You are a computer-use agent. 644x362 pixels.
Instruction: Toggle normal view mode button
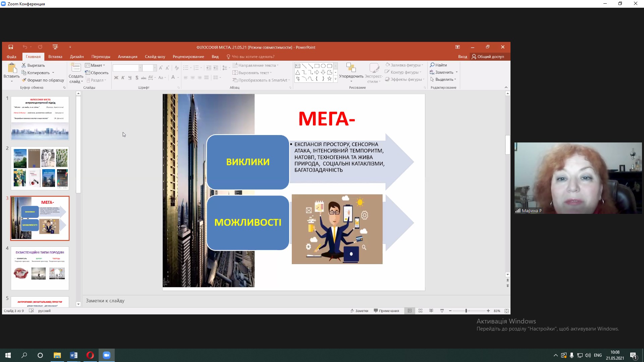(x=410, y=311)
